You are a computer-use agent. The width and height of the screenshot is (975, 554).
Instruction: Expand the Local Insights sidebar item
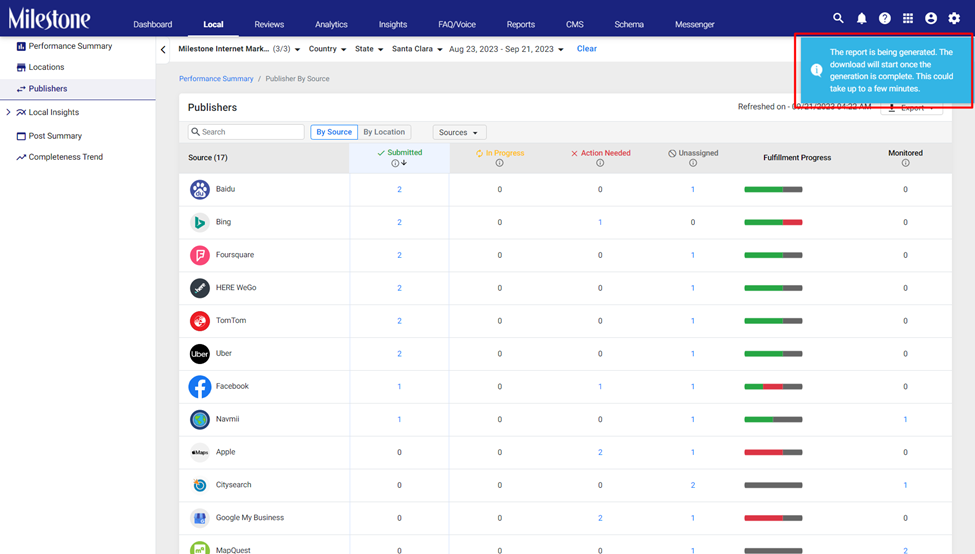pos(8,112)
